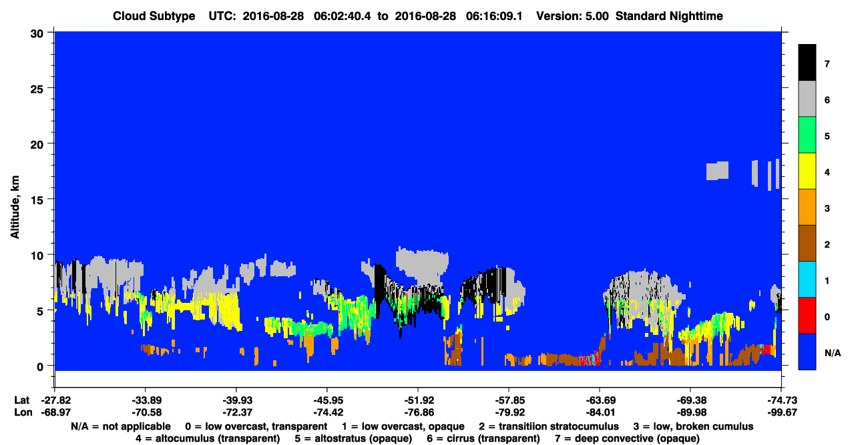
Task: Click the gray color swatch labeled 6
Action: [807, 99]
